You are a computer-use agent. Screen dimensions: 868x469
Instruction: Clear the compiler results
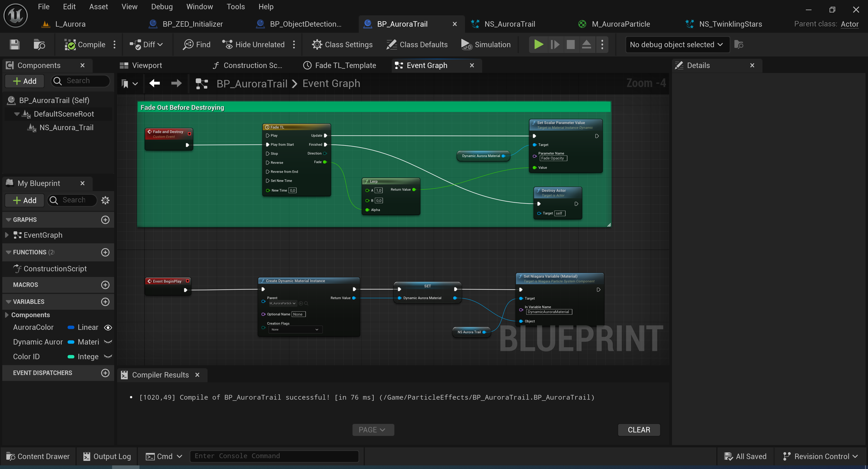click(639, 430)
